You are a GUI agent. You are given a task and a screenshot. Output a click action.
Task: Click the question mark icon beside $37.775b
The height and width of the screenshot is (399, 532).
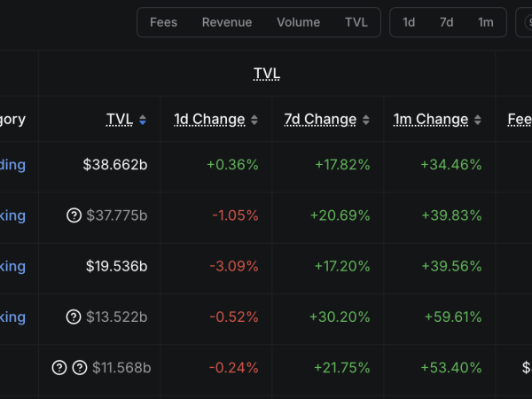(74, 215)
